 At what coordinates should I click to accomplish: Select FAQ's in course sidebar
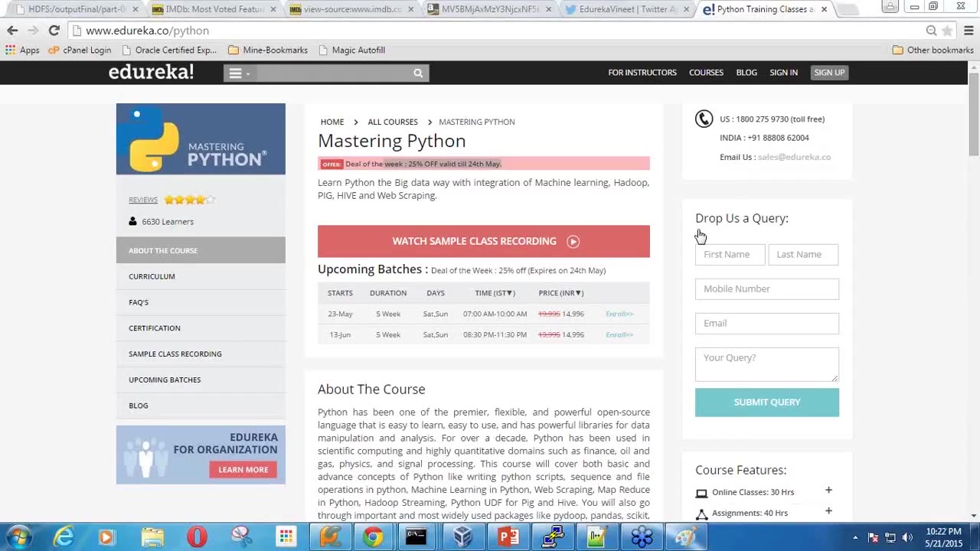click(x=201, y=302)
